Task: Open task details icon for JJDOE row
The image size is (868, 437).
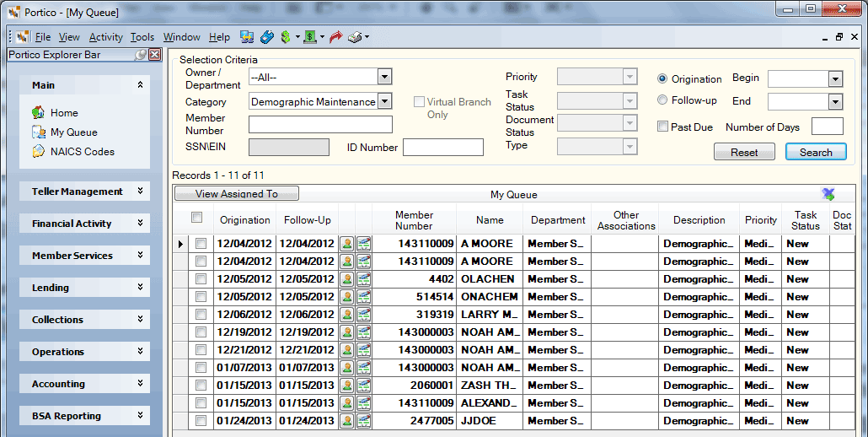Action: click(364, 421)
